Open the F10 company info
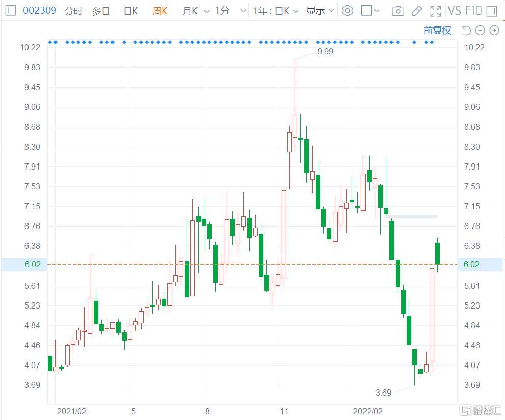The width and height of the screenshot is (505, 420). pos(473,11)
